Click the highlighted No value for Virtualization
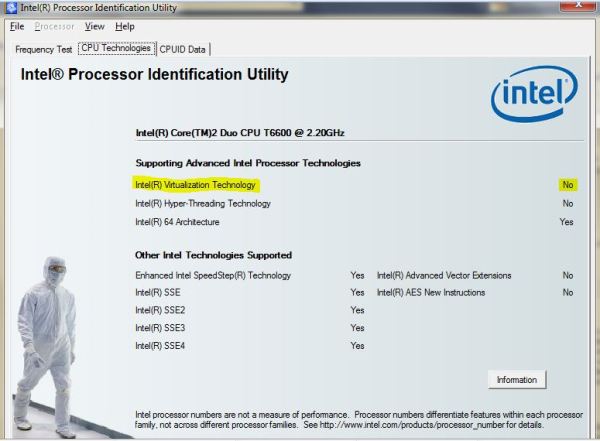 (x=567, y=185)
